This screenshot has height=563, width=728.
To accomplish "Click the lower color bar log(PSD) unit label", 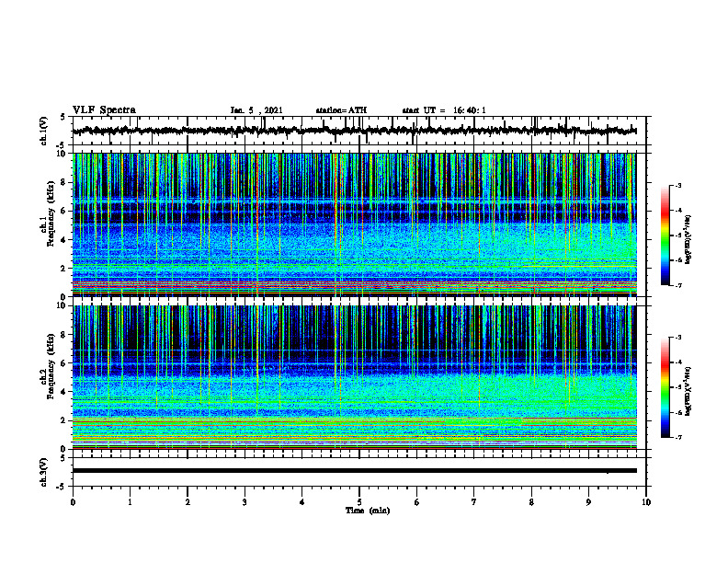I will pos(688,391).
